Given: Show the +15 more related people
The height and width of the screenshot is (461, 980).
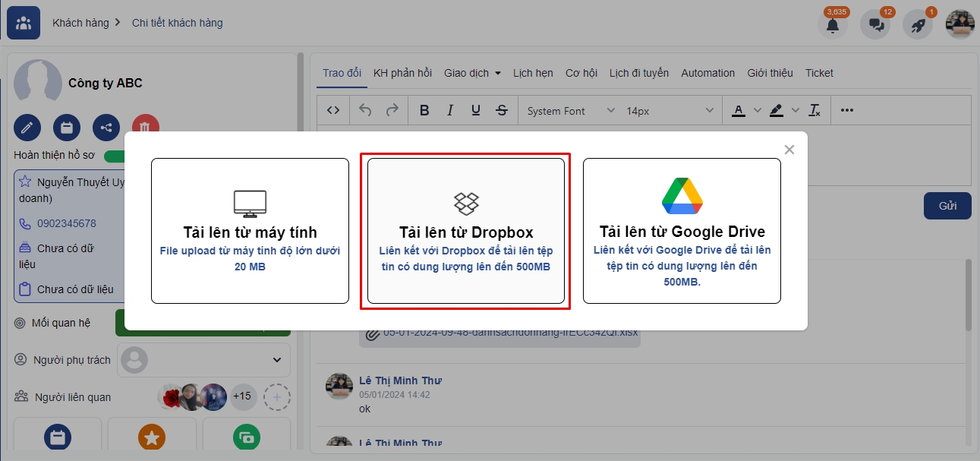Looking at the screenshot, I should coord(241,396).
